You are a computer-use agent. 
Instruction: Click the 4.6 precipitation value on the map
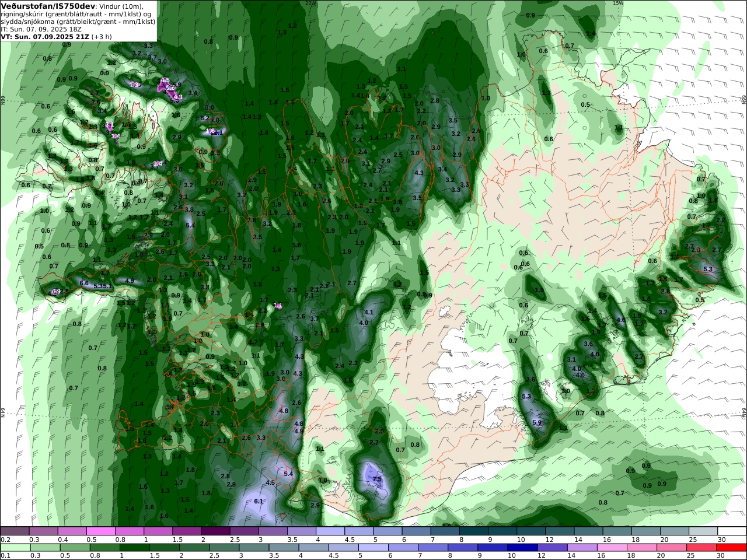621,320
